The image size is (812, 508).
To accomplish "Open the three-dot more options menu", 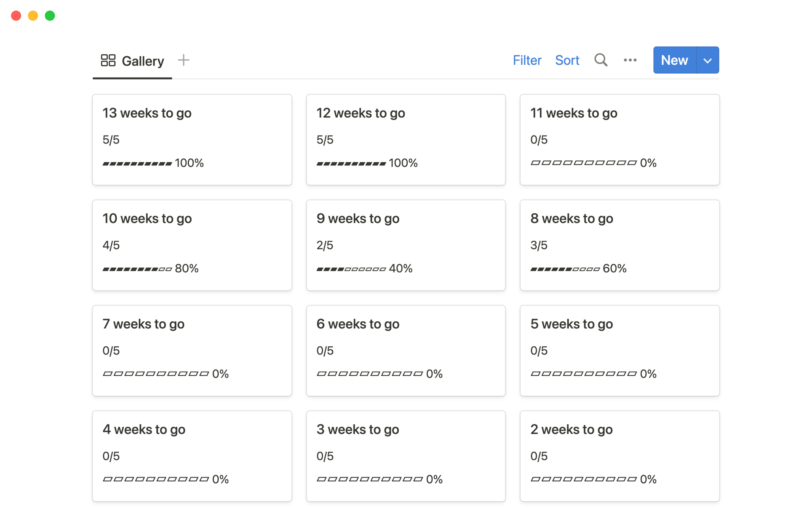I will (630, 60).
